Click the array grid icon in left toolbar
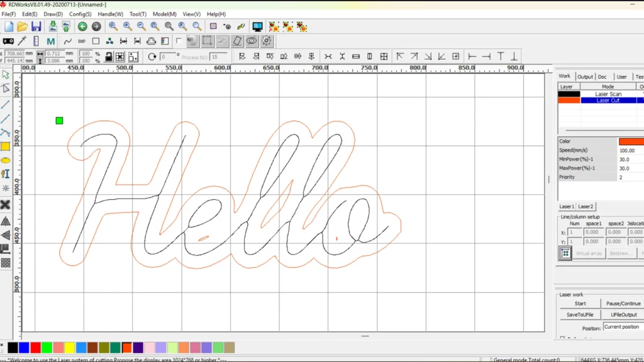This screenshot has width=644, height=362. click(6, 263)
